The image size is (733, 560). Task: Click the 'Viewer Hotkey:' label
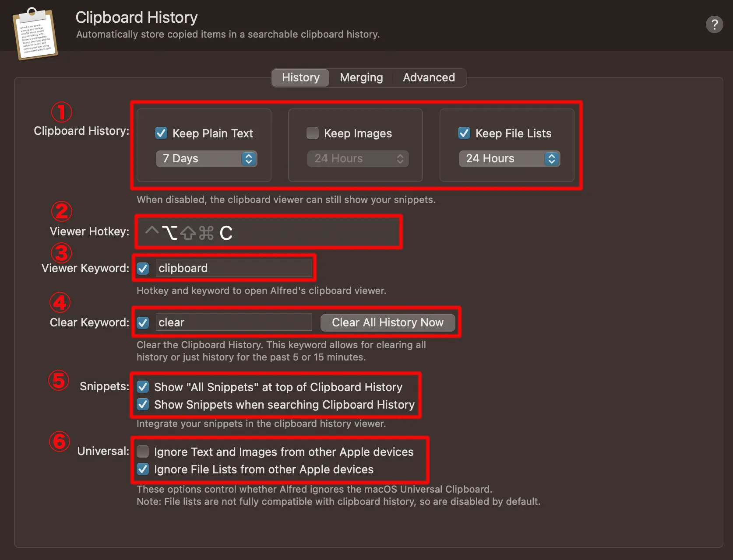coord(89,231)
